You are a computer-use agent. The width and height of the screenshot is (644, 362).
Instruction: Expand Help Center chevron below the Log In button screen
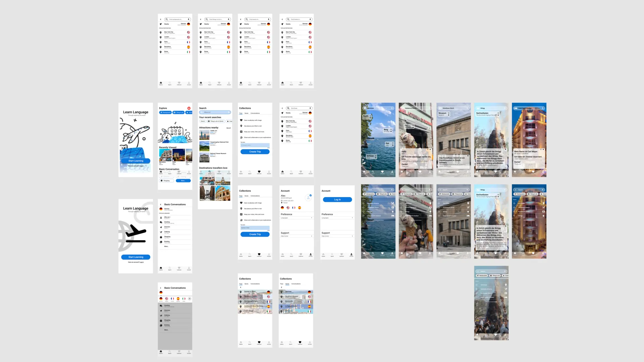tap(352, 236)
